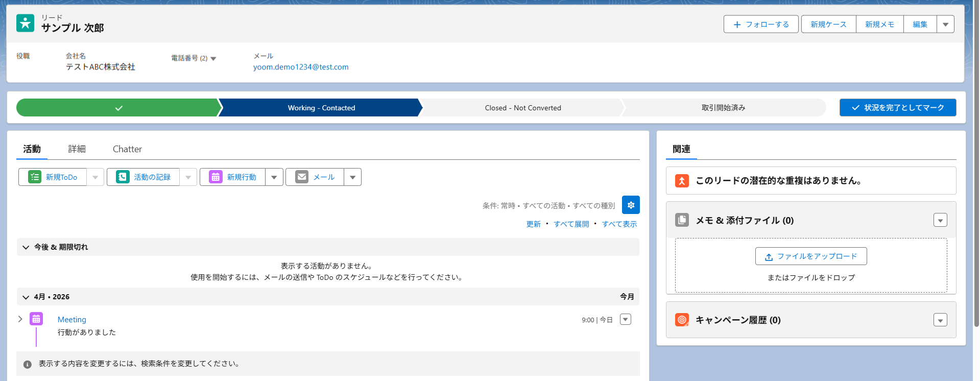Collapse the 4月・2026 section
This screenshot has width=980, height=381.
tap(26, 297)
